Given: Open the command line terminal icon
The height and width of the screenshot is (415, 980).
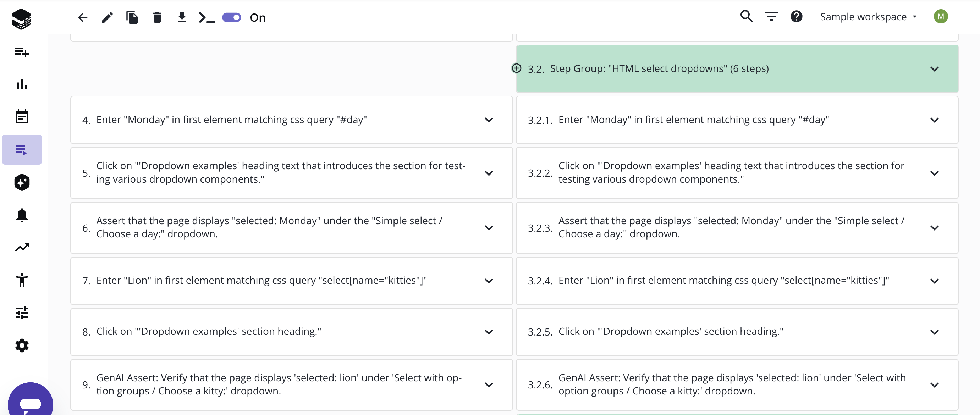Looking at the screenshot, I should [207, 17].
